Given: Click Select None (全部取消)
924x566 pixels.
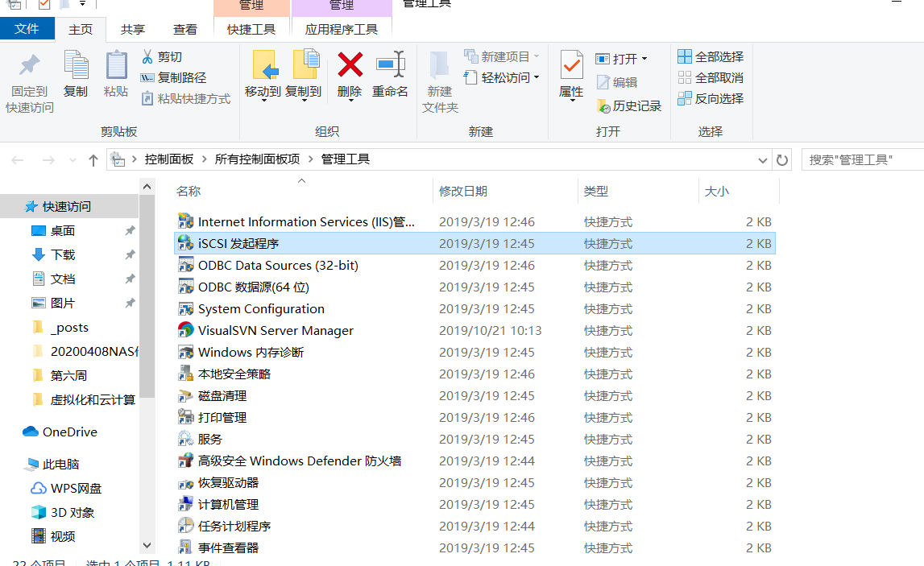Looking at the screenshot, I should [x=710, y=78].
